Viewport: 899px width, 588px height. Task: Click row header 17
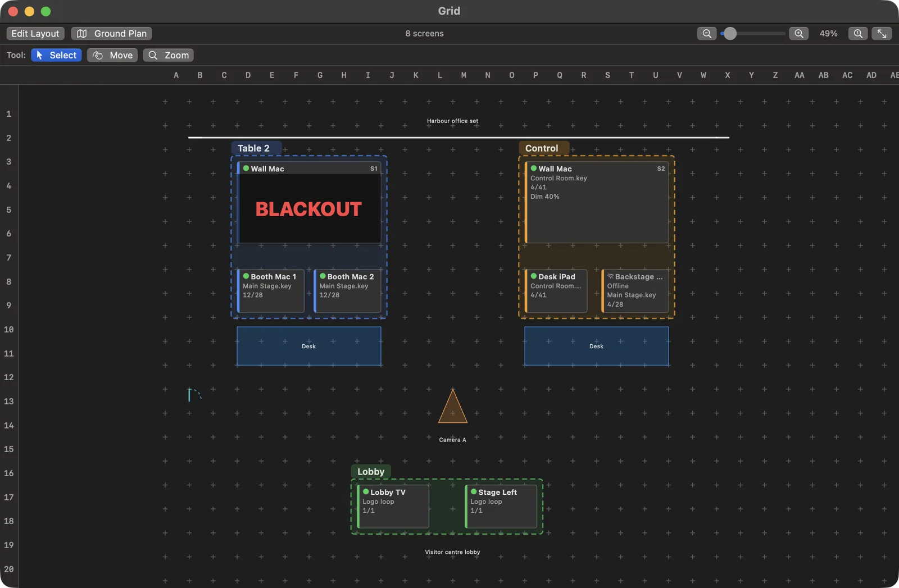(x=8, y=498)
